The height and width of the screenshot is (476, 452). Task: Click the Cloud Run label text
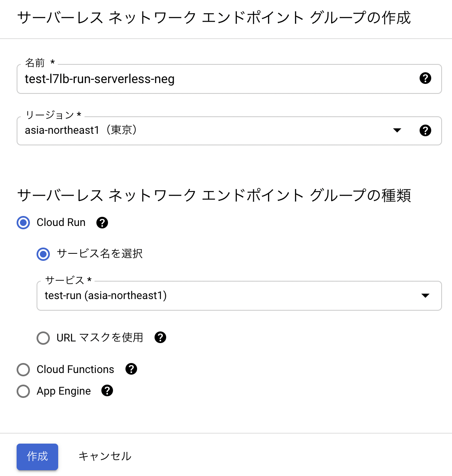(61, 223)
